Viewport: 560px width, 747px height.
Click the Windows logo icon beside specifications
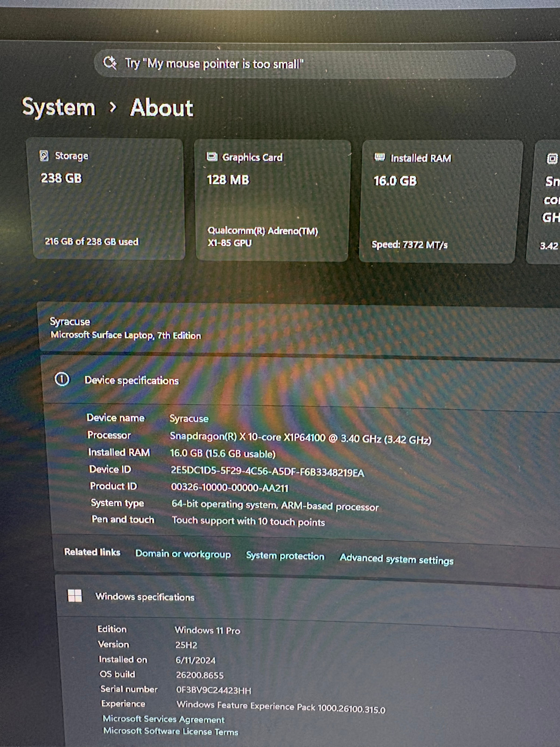pyautogui.click(x=75, y=595)
